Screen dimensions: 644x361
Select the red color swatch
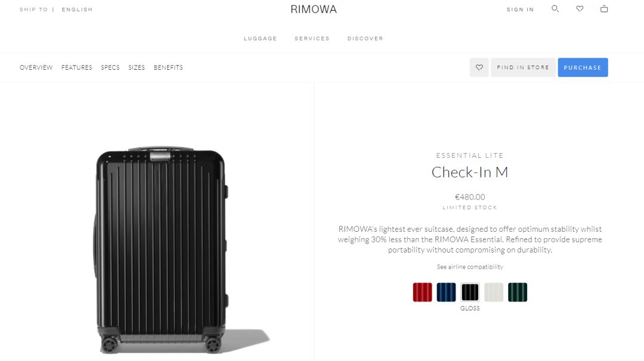tap(422, 292)
